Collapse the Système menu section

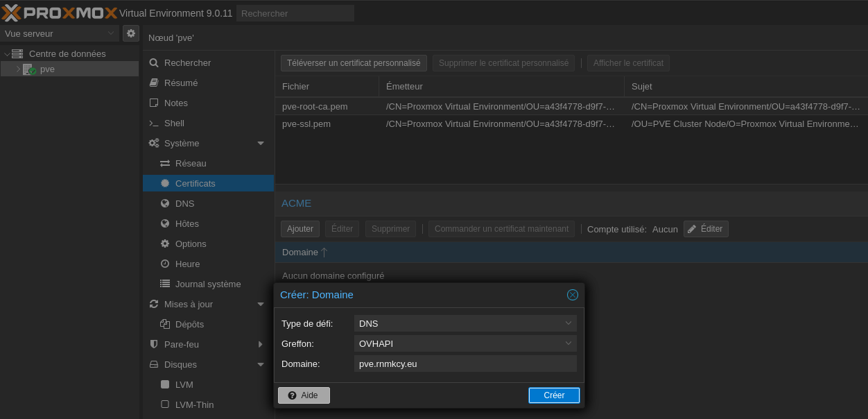[261, 144]
